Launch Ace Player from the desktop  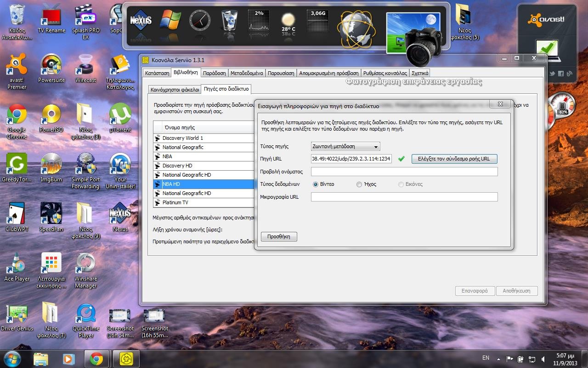point(17,267)
